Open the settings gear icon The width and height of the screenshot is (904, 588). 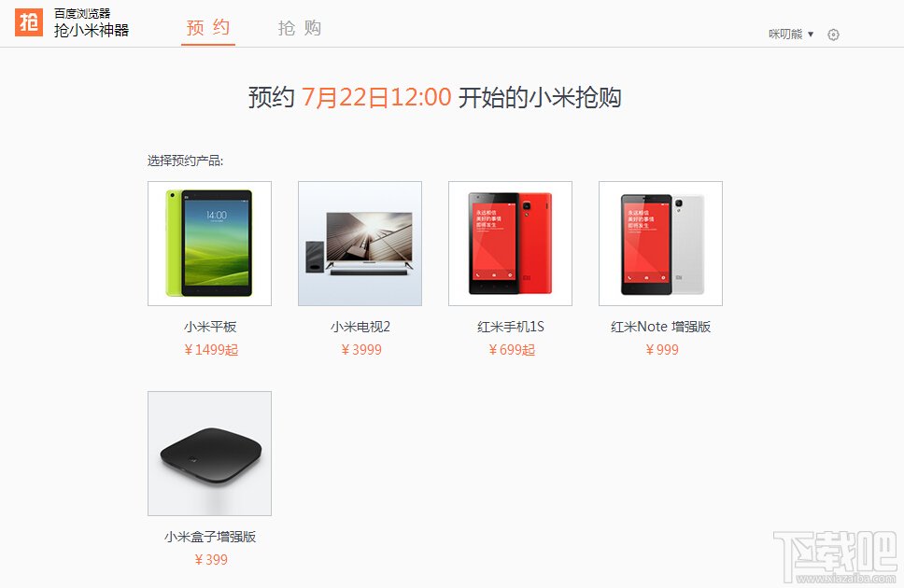(833, 35)
